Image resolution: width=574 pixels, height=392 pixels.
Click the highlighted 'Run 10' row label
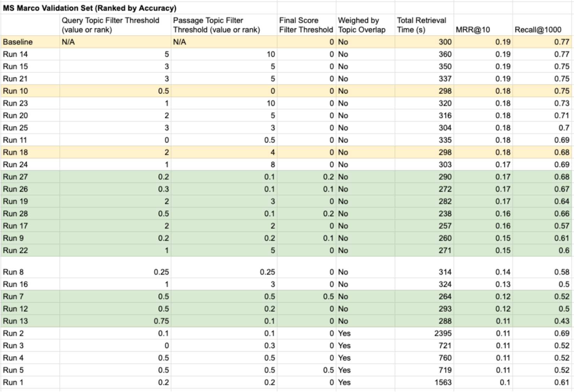15,91
